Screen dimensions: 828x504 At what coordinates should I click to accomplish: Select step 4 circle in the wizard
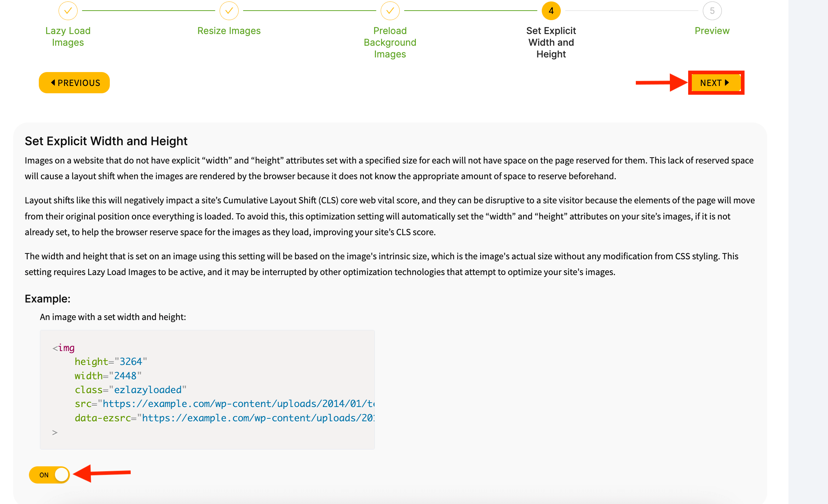click(x=551, y=11)
